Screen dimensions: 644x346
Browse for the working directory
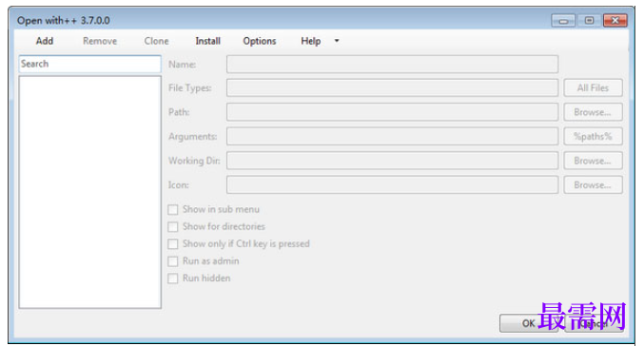coord(593,161)
